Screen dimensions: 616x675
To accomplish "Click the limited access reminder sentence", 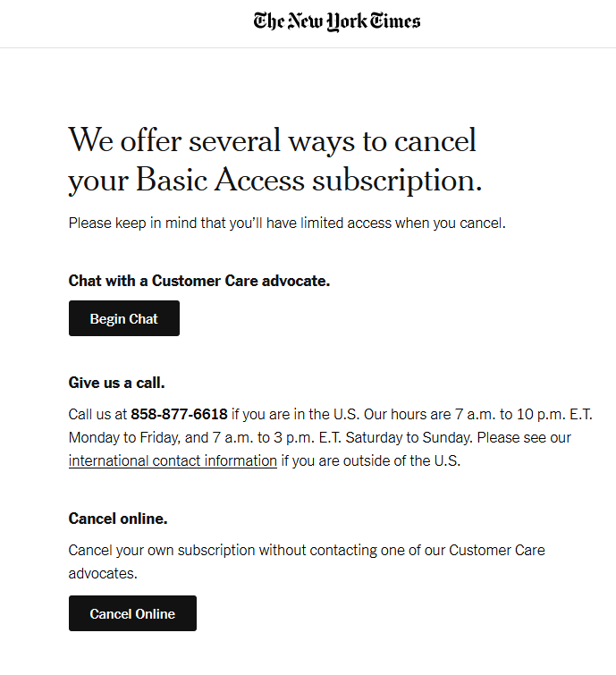I will tap(287, 223).
